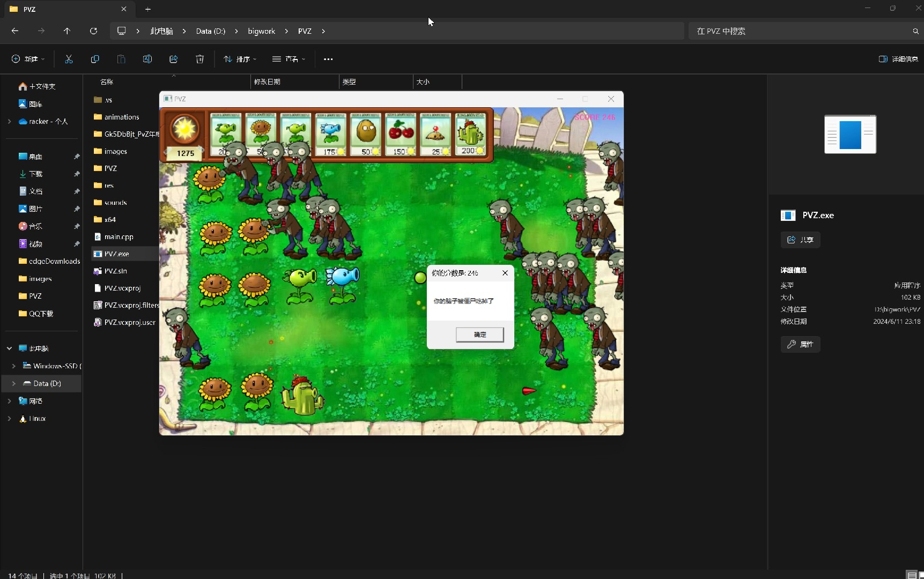Click the Data (D:) breadcrumb segment

pos(211,31)
